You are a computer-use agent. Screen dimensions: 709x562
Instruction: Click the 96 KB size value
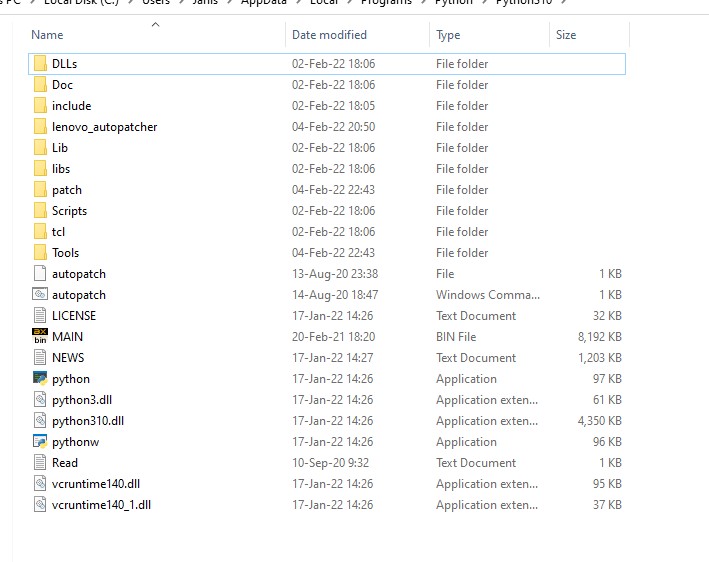[607, 442]
